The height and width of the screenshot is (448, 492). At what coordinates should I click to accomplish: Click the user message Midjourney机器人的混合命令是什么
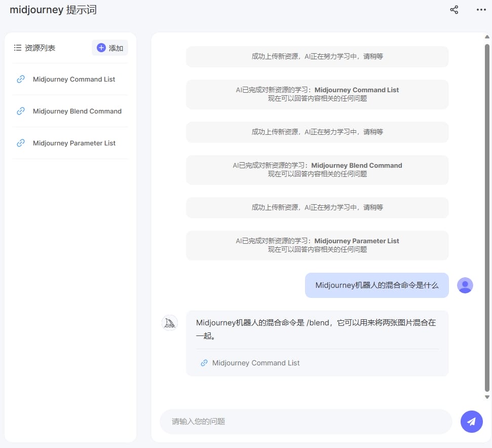tap(376, 285)
